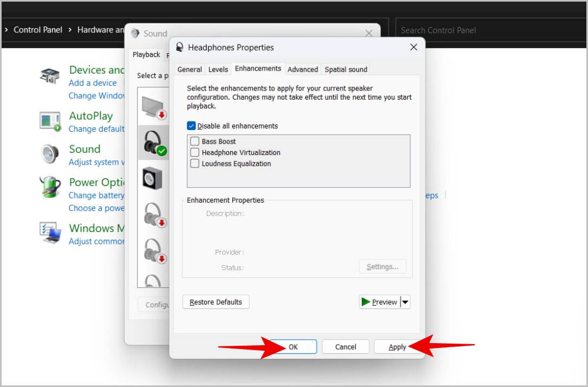This screenshot has width=588, height=387.
Task: Click the Hardware and Sound breadcrumb
Action: click(x=101, y=30)
